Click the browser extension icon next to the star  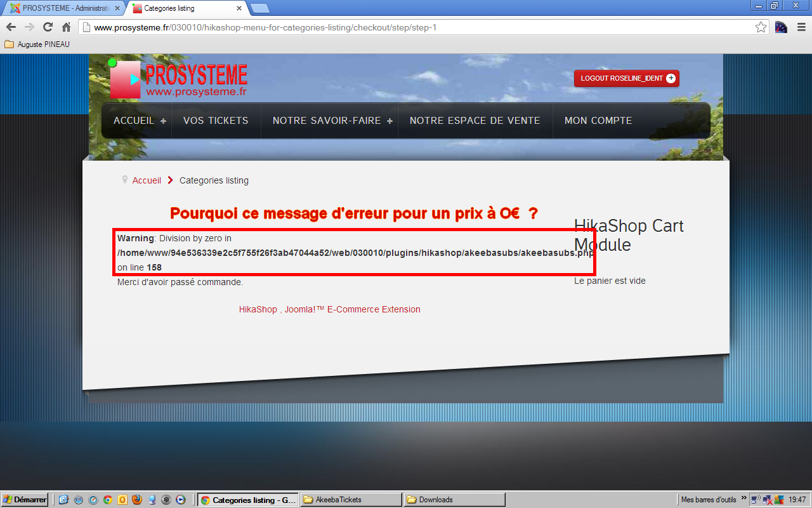click(x=782, y=27)
